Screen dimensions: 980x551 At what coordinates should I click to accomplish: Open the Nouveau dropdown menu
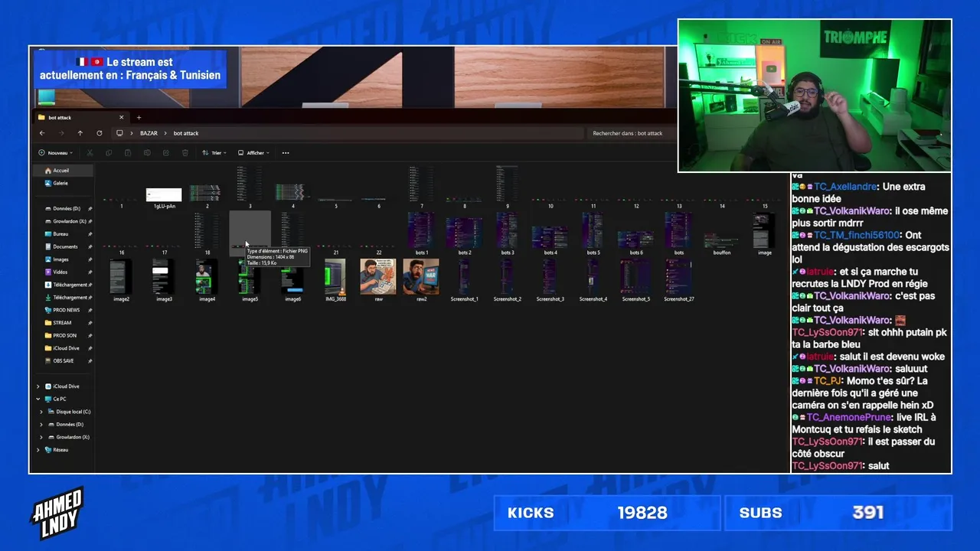click(x=56, y=153)
